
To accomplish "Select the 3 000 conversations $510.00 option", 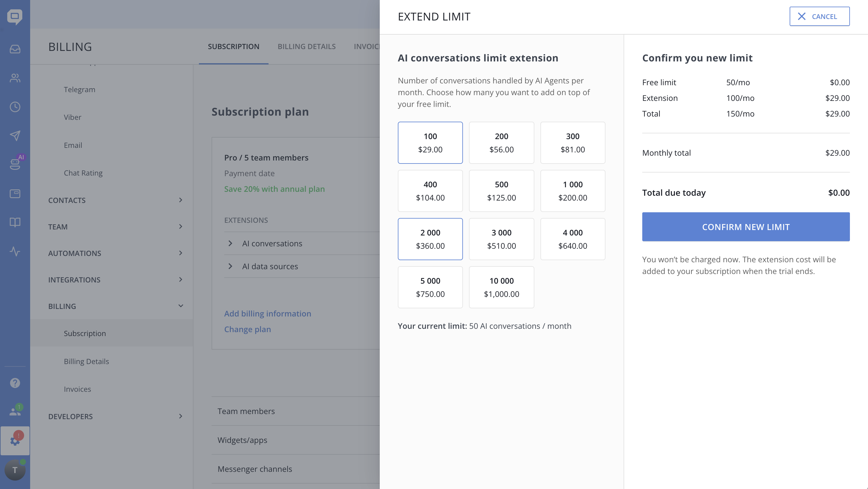I will [502, 239].
